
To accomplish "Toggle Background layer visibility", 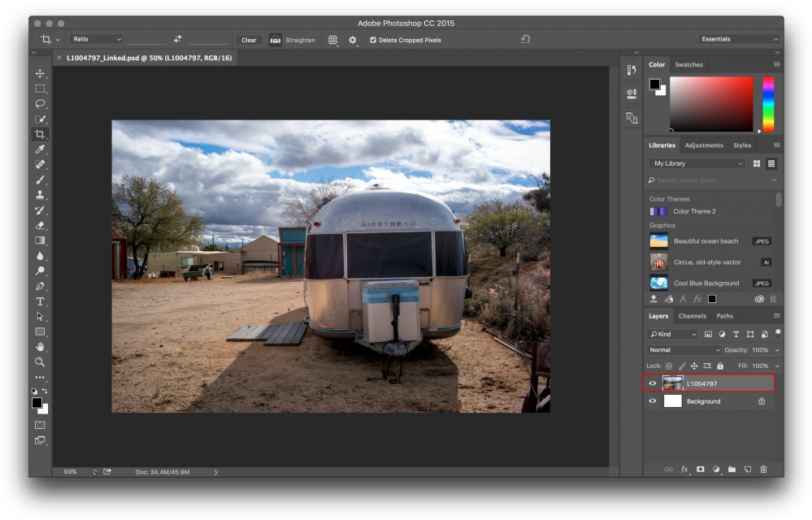I will point(652,401).
